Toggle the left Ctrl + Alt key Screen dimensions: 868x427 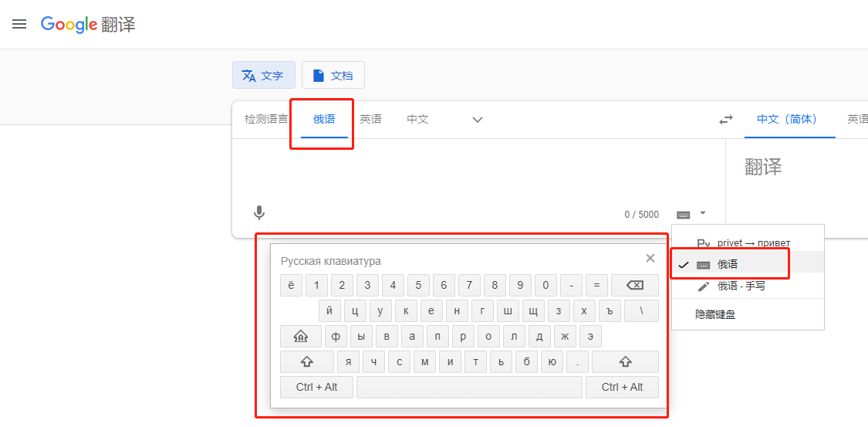316,387
